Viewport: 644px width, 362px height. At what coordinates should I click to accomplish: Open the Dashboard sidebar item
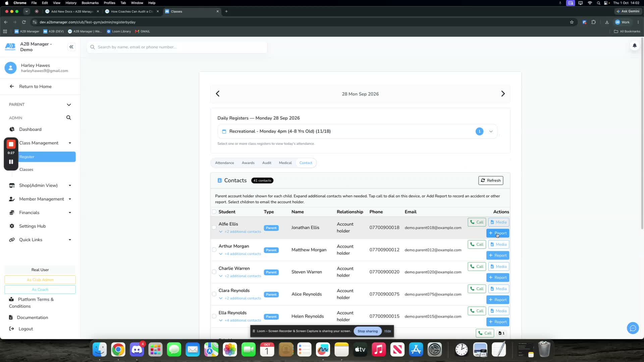coord(30,129)
